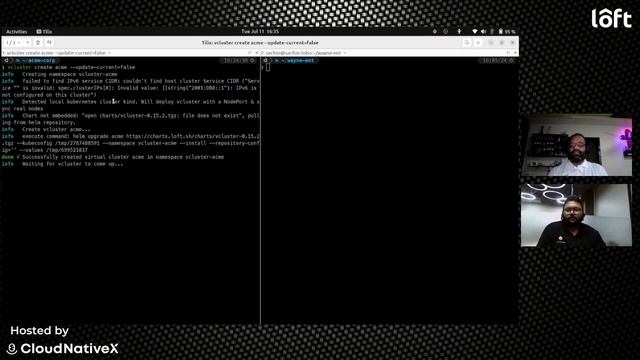Select the upper webcam video thumbnail

(x=576, y=145)
